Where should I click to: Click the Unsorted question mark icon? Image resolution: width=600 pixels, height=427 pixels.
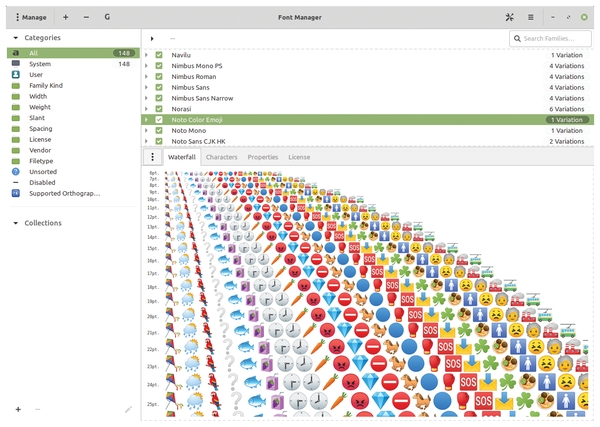tap(16, 172)
